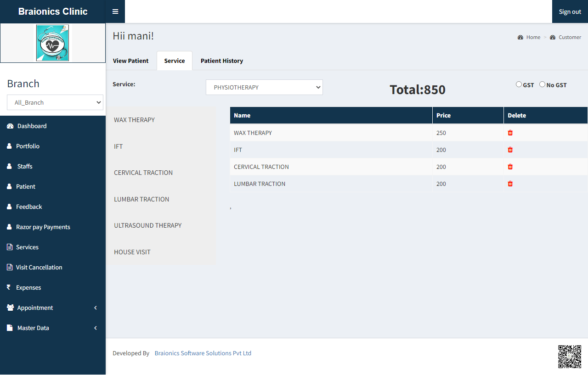
Task: Click the Delete column header
Action: point(546,115)
